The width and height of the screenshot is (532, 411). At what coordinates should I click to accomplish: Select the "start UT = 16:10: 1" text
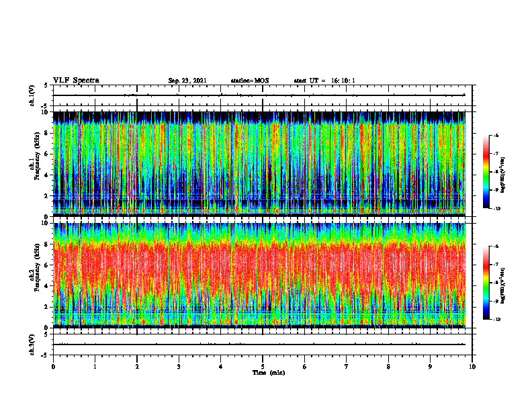[324, 81]
